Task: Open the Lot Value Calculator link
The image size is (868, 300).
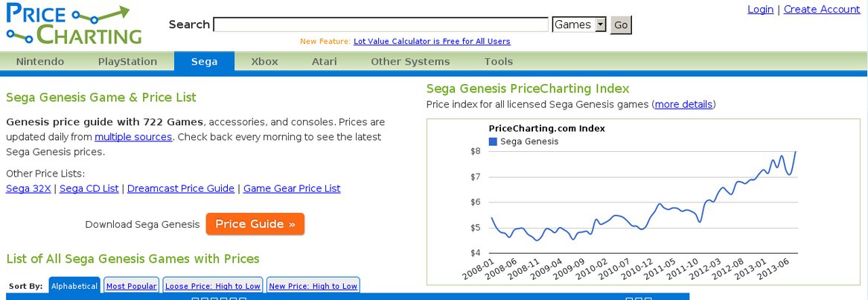Action: [432, 42]
